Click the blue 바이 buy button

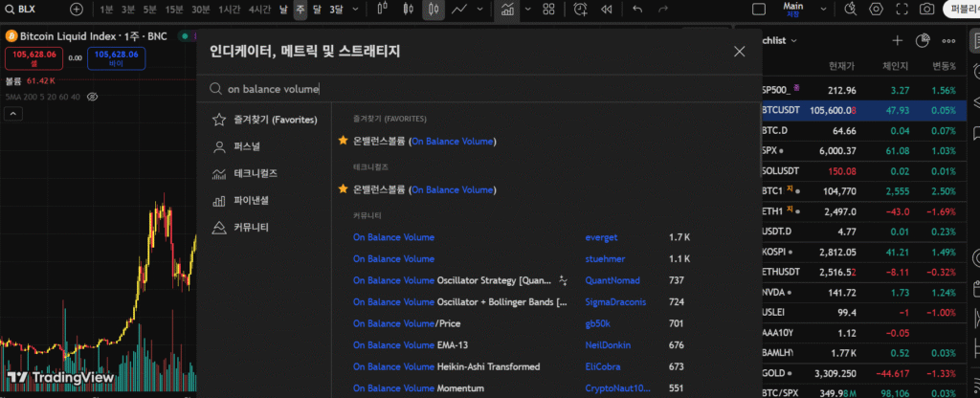(116, 58)
